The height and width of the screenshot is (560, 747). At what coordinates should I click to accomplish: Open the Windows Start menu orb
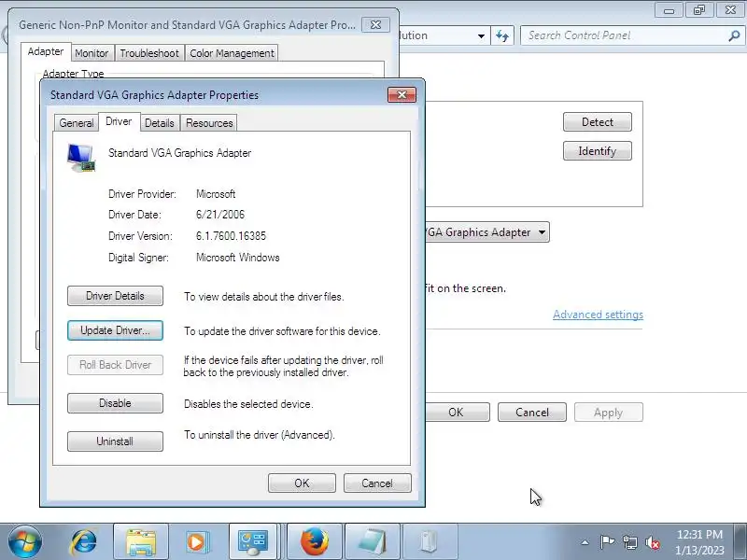(x=25, y=542)
